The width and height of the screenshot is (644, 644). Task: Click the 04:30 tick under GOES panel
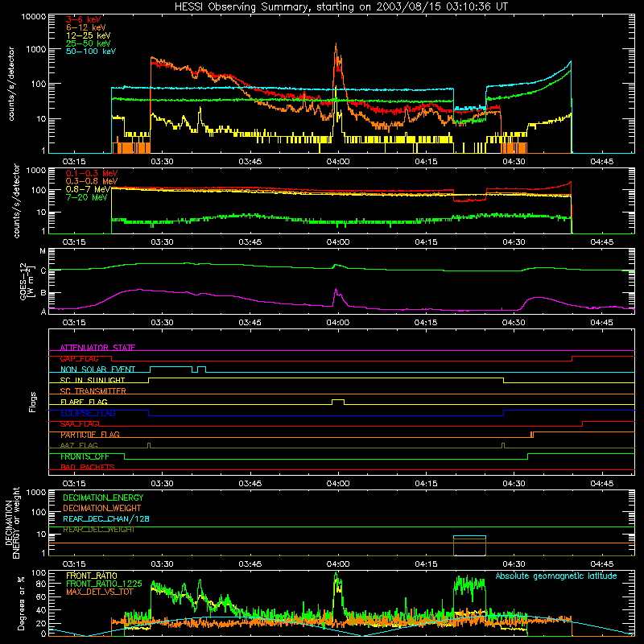click(x=514, y=323)
